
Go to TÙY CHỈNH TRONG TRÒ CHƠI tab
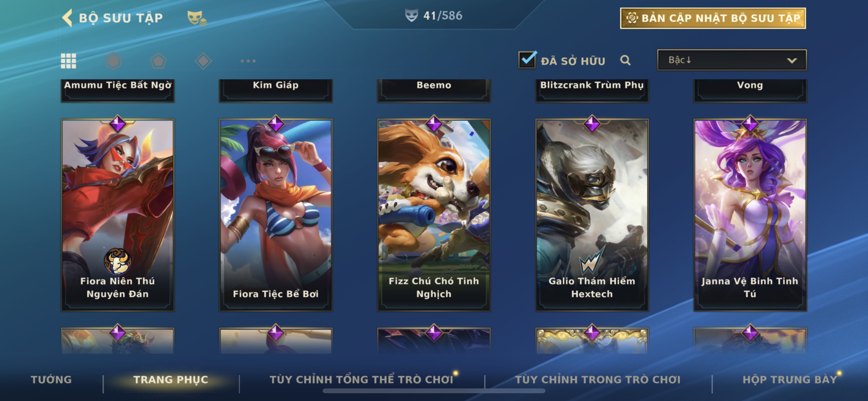pos(598,379)
